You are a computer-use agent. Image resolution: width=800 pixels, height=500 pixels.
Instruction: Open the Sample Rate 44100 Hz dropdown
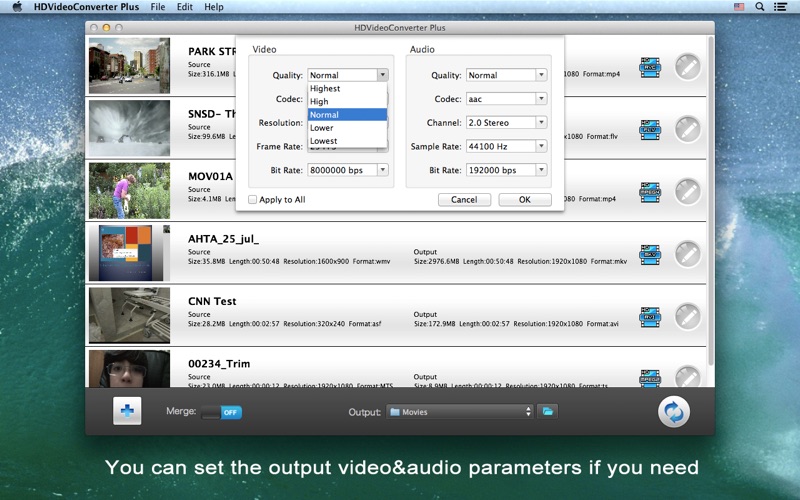pos(507,146)
